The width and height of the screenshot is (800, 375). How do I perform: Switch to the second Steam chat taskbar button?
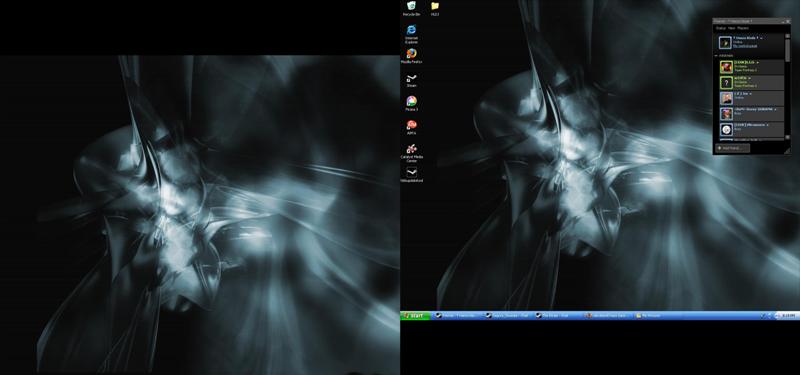[507, 316]
